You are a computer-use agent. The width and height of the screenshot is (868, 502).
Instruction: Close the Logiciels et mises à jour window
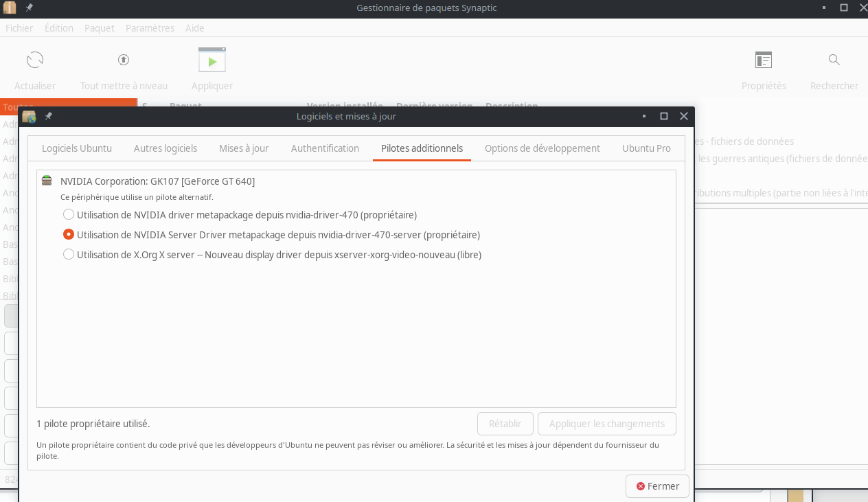pyautogui.click(x=684, y=116)
